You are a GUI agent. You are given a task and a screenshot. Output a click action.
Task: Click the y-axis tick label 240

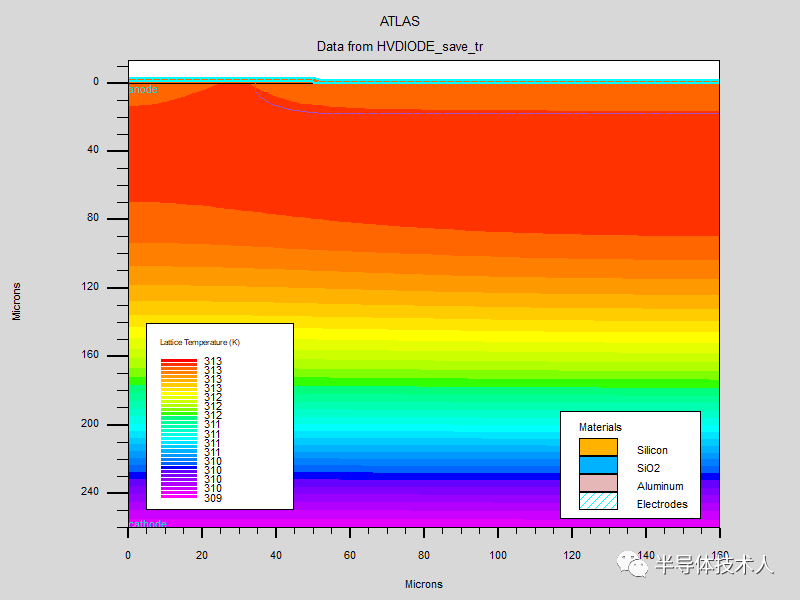pos(90,491)
